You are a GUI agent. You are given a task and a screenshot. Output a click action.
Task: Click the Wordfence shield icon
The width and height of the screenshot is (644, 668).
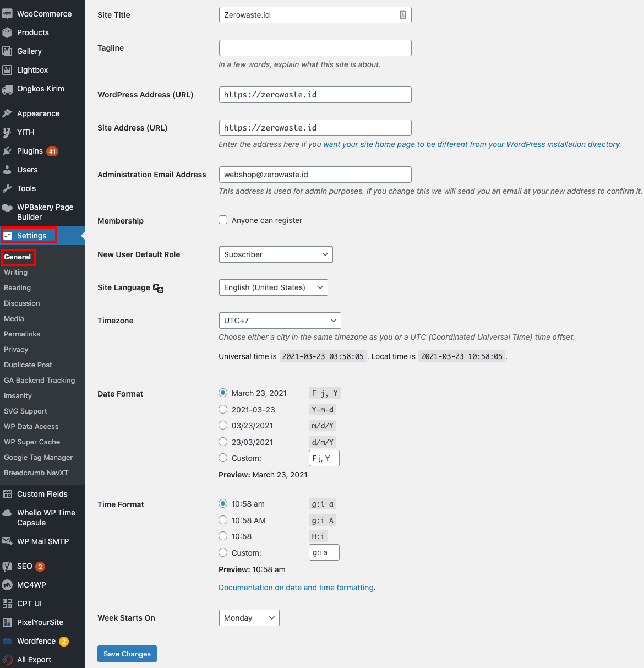coord(7,641)
